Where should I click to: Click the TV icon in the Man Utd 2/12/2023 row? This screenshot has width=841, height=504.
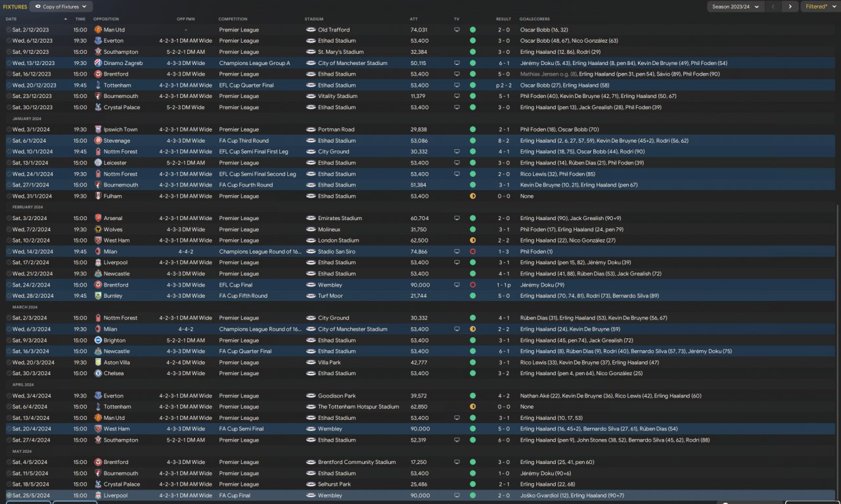tap(457, 30)
